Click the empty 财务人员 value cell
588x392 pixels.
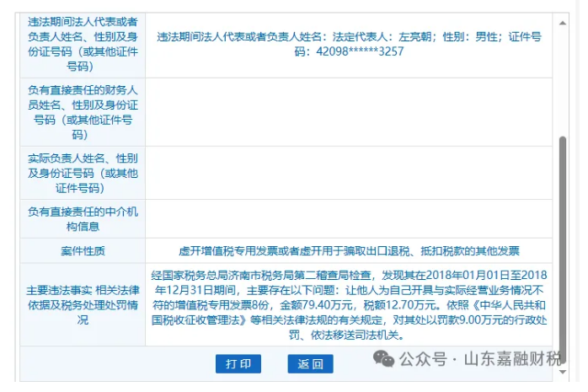(x=349, y=112)
